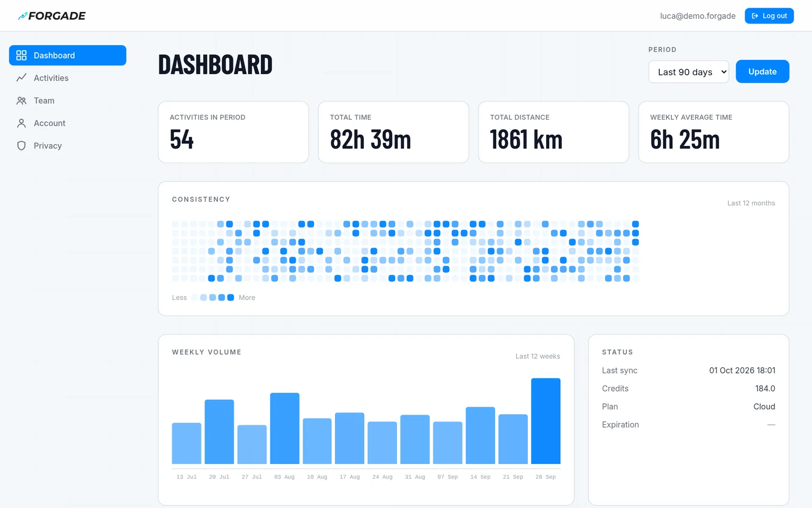Click the Total Distance value 1861 km

[526, 140]
